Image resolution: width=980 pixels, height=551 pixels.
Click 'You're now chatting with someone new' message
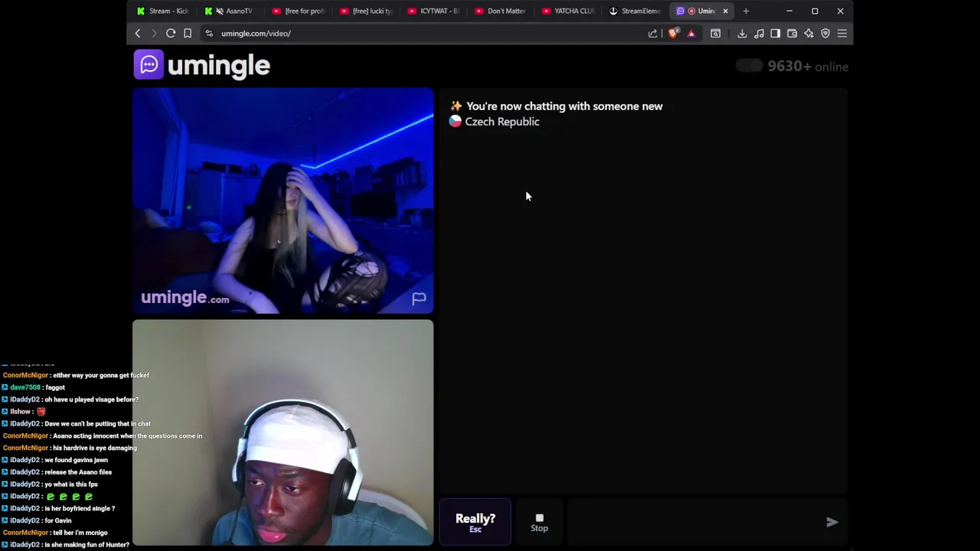(564, 106)
